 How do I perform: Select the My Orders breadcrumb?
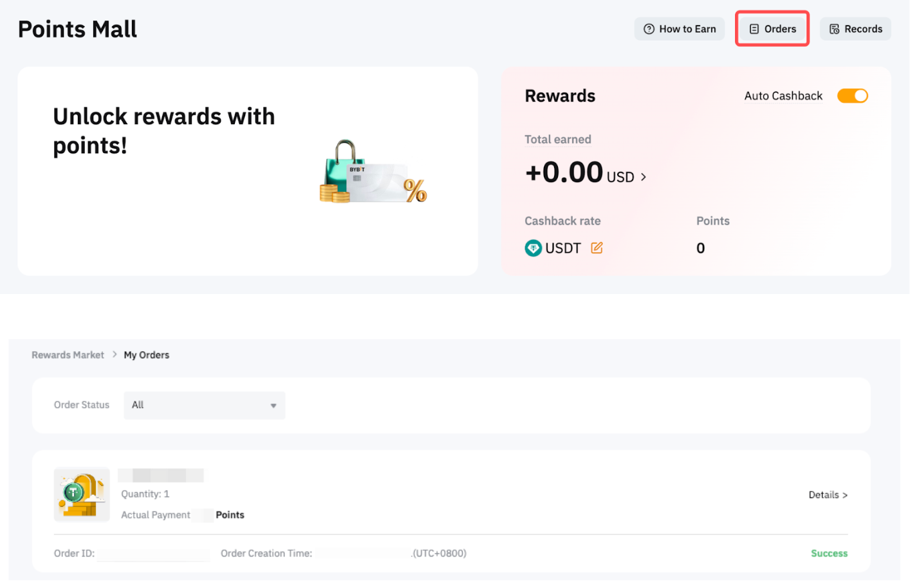(146, 355)
